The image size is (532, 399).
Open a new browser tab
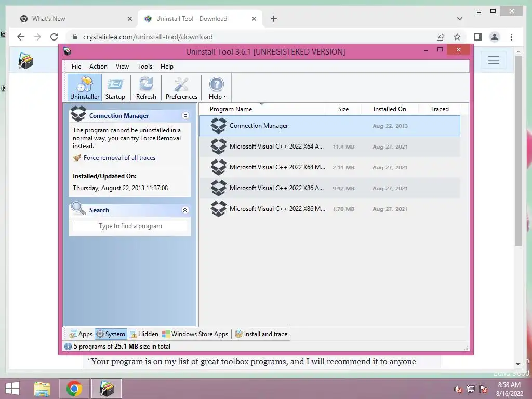274,19
